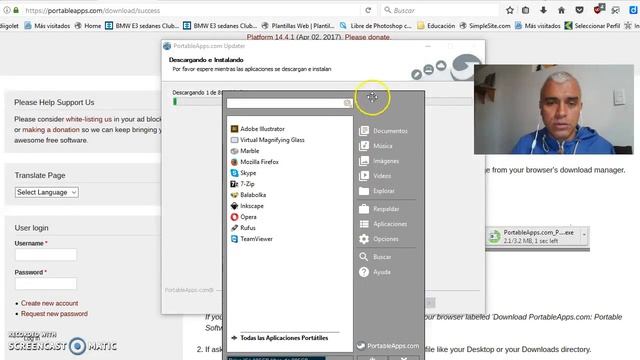Open Firefox downloads arrow
Image resolution: width=640 pixels, height=360 pixels.
pos(543,10)
